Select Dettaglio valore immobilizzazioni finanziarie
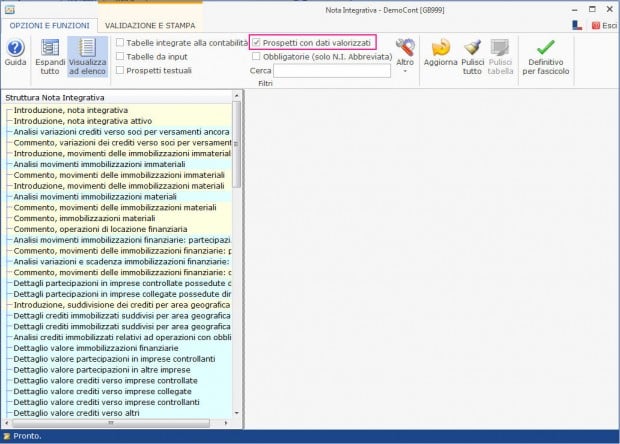The image size is (620, 444). coord(96,348)
